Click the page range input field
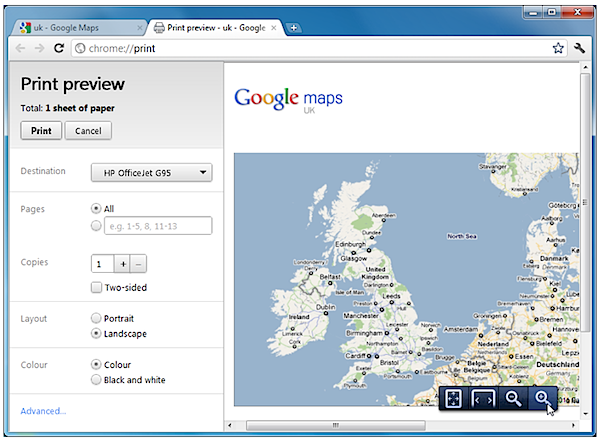This screenshot has height=442, width=600. (158, 226)
